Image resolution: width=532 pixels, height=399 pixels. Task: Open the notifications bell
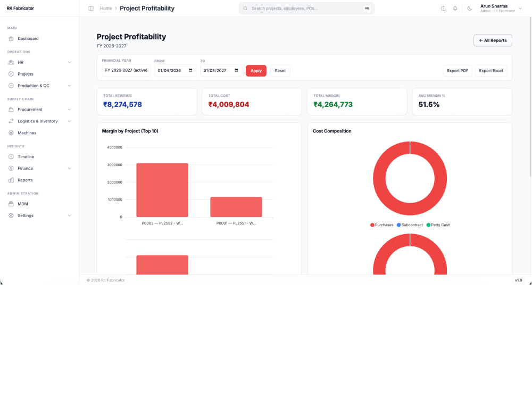point(455,9)
